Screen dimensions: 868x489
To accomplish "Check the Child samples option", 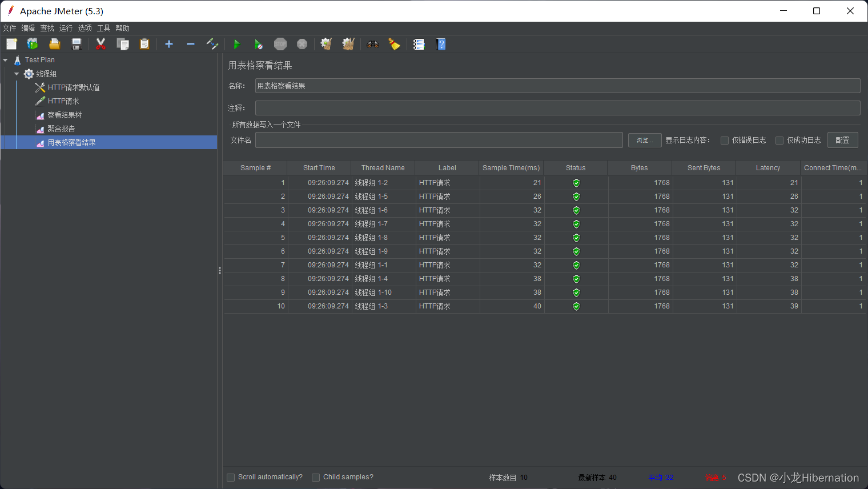I will (316, 477).
